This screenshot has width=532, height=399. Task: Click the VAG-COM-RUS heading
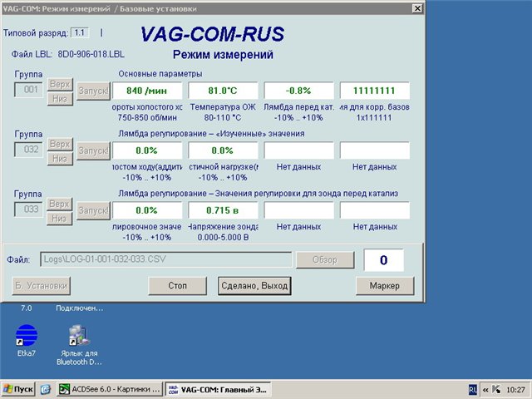213,34
